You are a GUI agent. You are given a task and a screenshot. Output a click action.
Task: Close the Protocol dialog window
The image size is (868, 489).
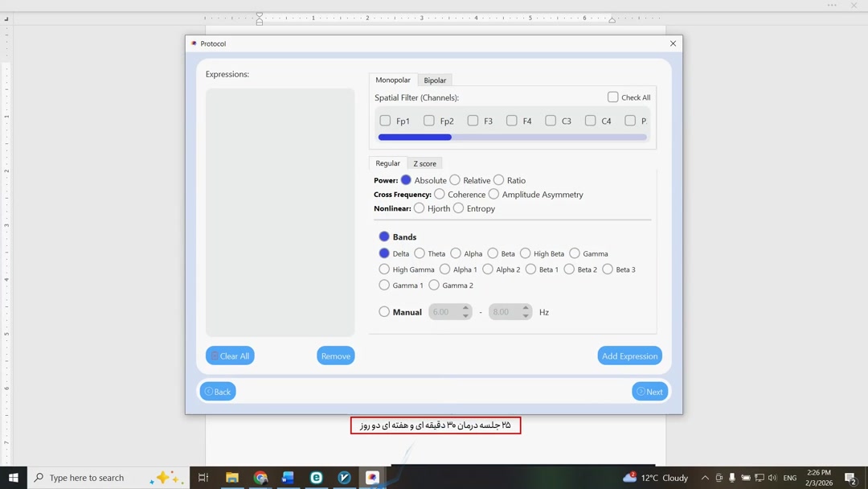673,43
